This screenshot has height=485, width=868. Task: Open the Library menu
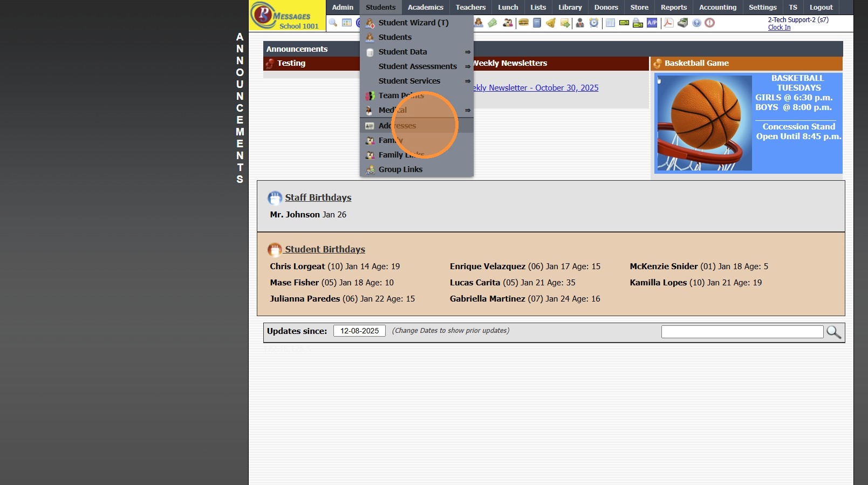570,8
